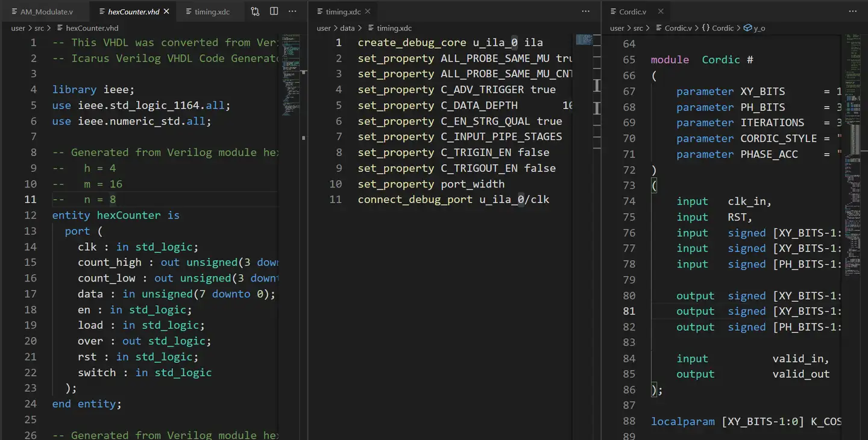Click line number 81 in Cordic.v
Screen dimensions: 868x440
[629, 312]
